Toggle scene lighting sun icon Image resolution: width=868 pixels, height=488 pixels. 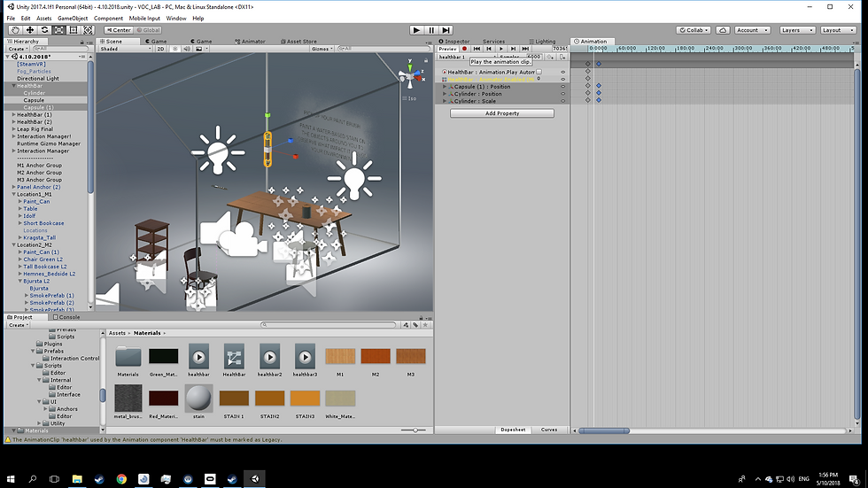pyautogui.click(x=174, y=49)
